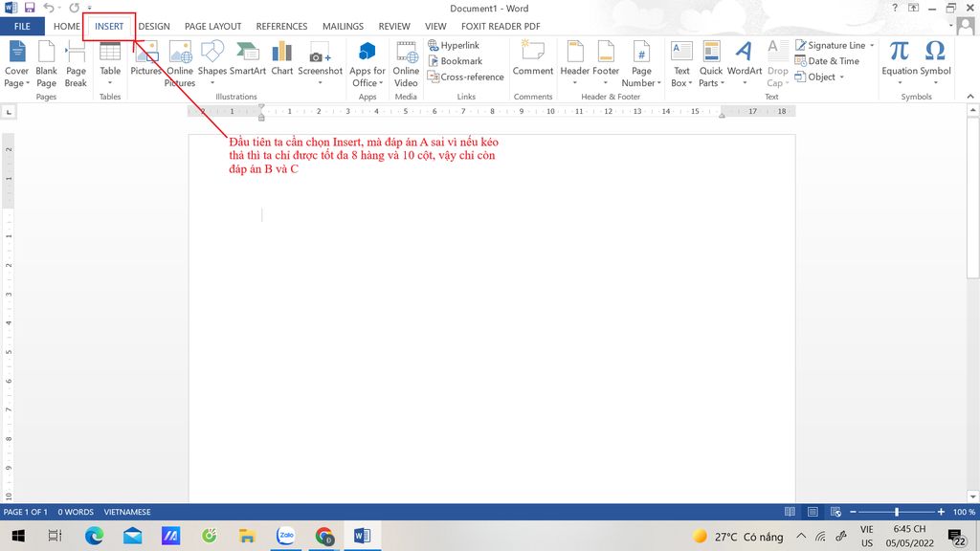The height and width of the screenshot is (551, 980).
Task: Zoom in with the plus button
Action: pyautogui.click(x=941, y=512)
